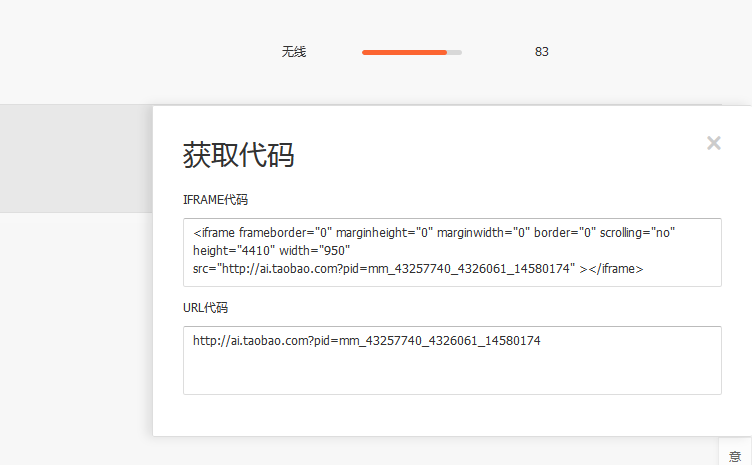
Task: Click the score value 83
Action: coord(542,52)
